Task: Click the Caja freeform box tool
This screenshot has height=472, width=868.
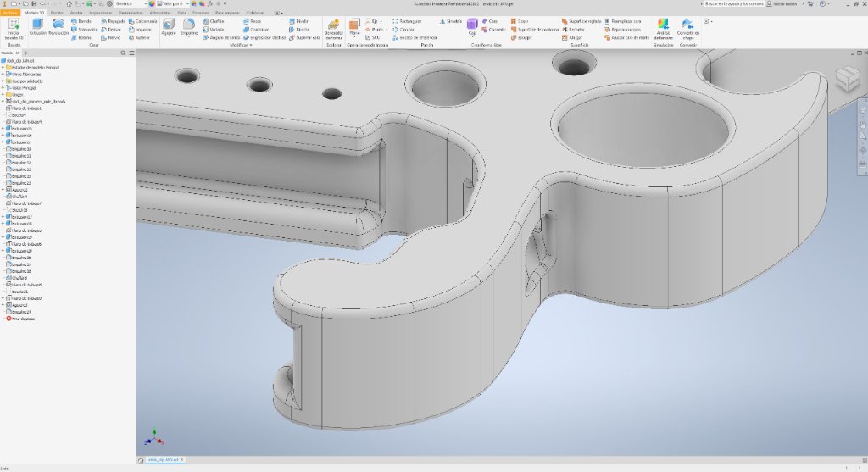Action: tap(472, 26)
